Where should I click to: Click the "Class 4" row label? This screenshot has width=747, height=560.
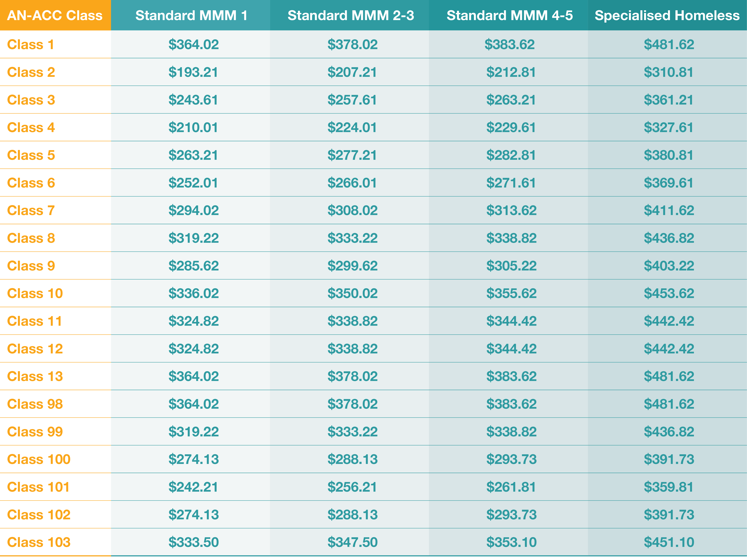pyautogui.click(x=31, y=128)
